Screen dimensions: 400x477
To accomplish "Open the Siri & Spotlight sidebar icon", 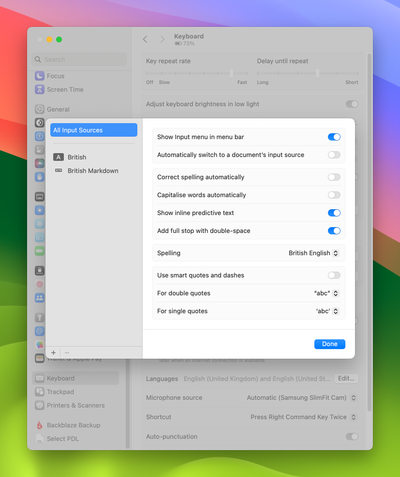I will tap(40, 163).
